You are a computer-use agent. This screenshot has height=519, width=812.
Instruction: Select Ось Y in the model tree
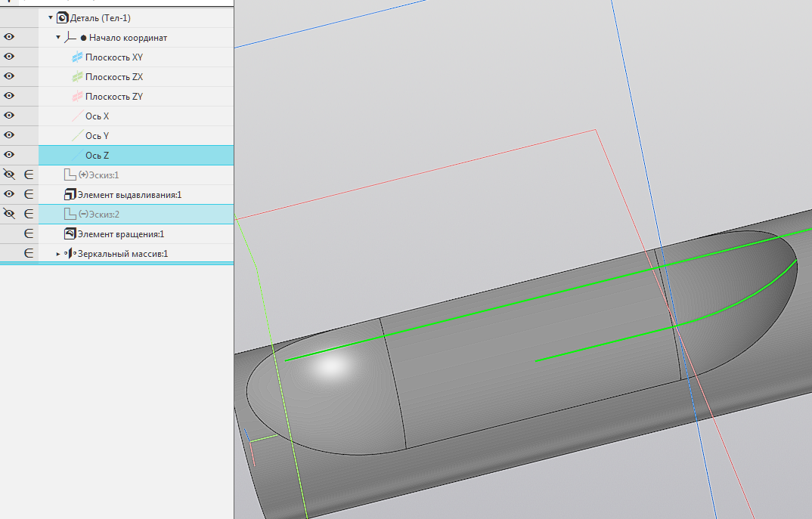[x=97, y=136]
